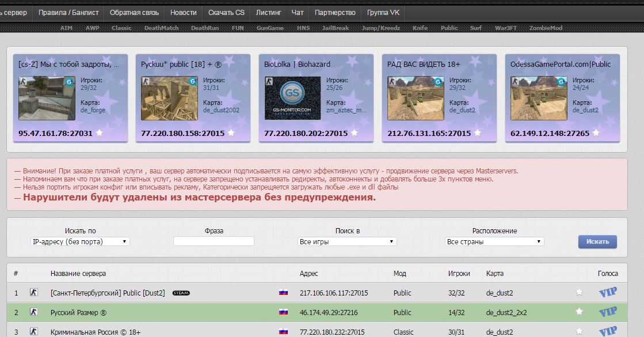Click the Russian flag in Русский Размер row

283,312
